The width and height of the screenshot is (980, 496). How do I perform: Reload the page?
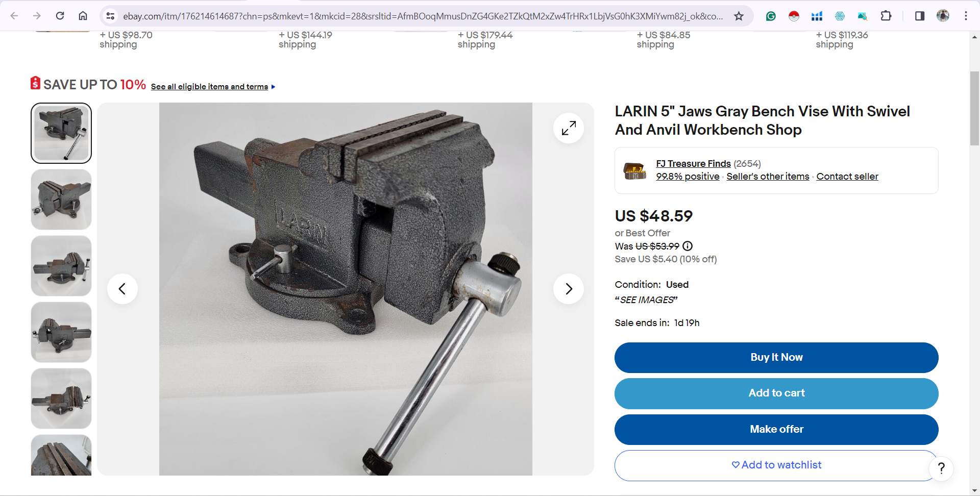[x=60, y=16]
